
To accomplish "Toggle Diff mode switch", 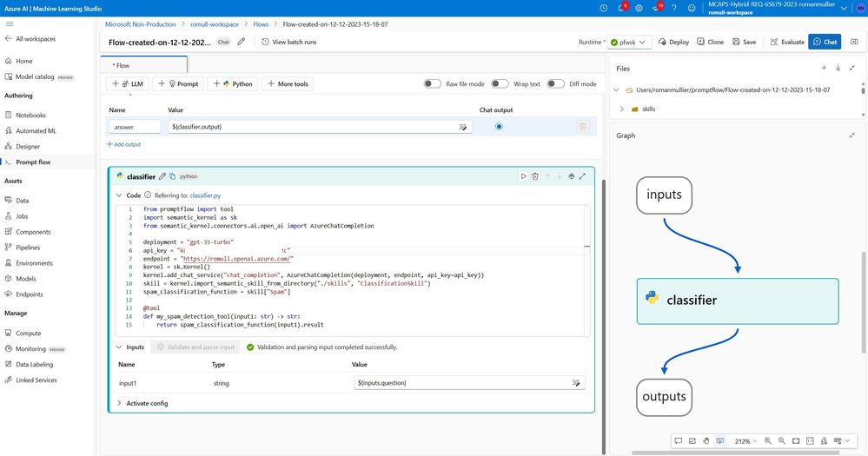I will [x=556, y=83].
